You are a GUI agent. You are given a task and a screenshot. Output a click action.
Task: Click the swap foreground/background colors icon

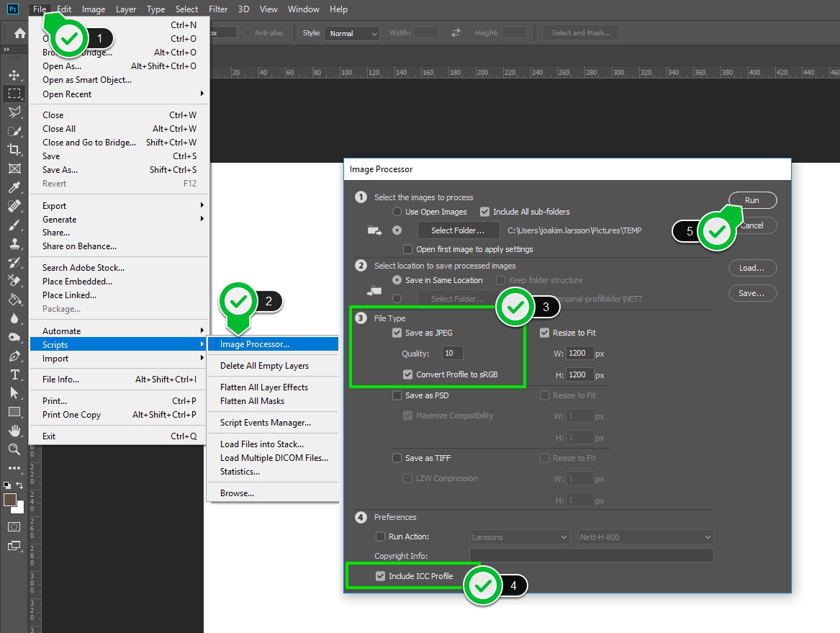click(x=20, y=485)
